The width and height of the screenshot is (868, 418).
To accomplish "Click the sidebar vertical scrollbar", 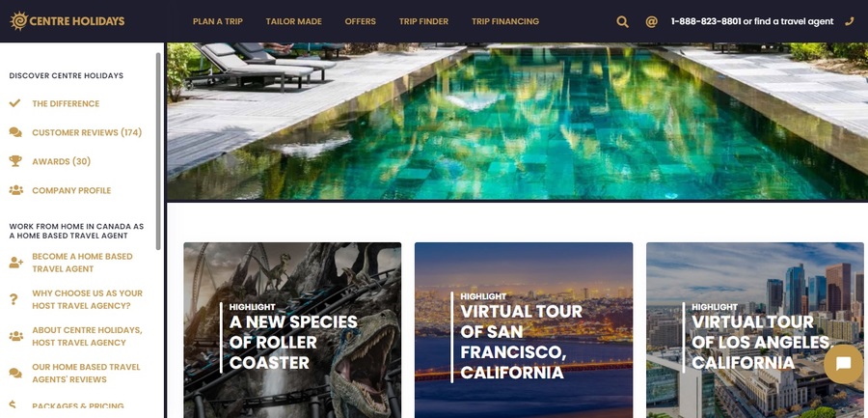I will 158,151.
